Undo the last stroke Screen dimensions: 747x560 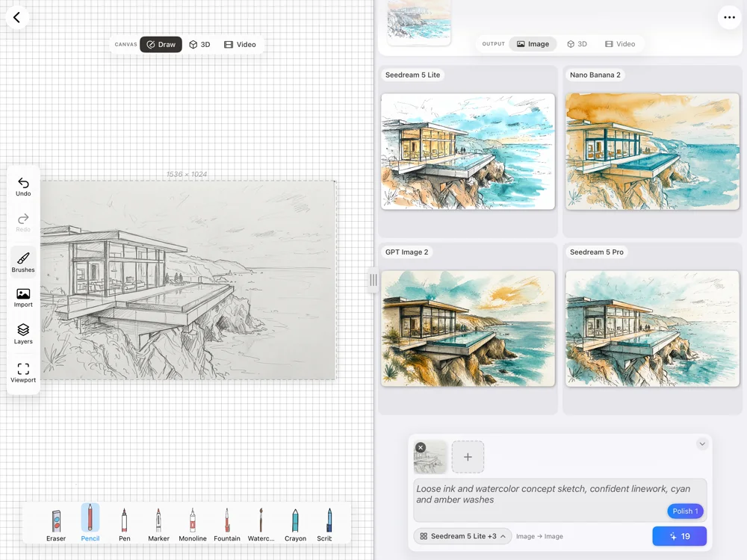click(23, 187)
